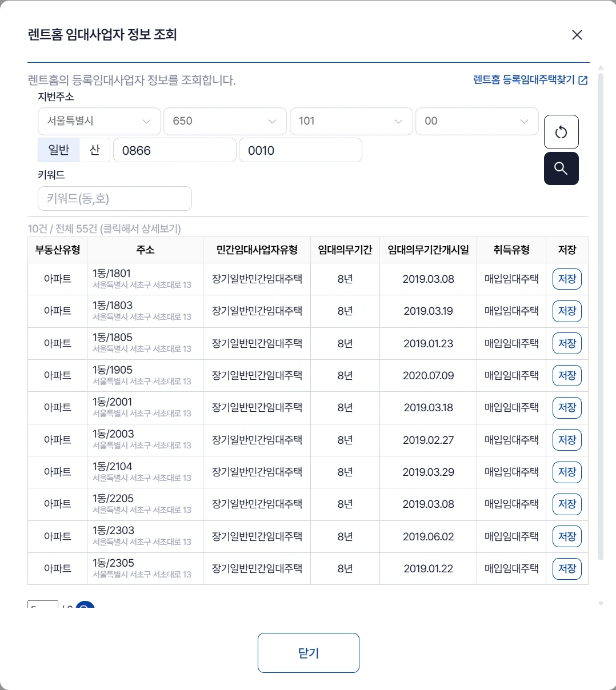
Task: Click 저장 on the 1동/2305 row
Action: tap(566, 568)
